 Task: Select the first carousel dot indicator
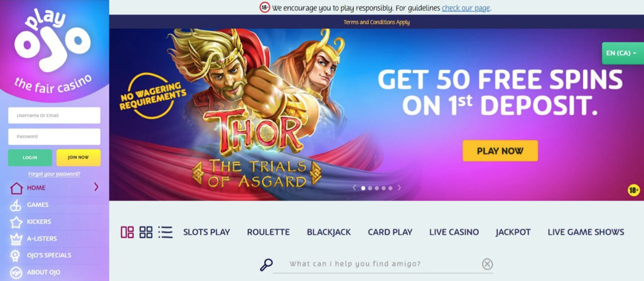point(363,188)
